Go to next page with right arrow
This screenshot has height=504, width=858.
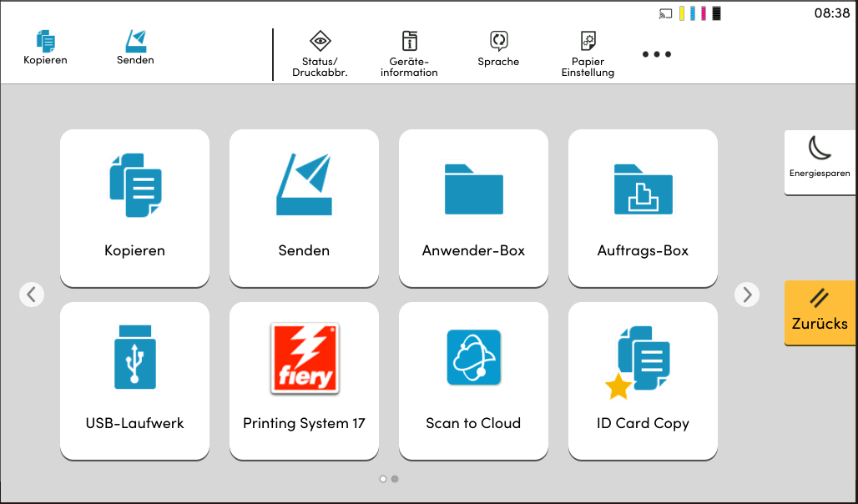tap(747, 295)
